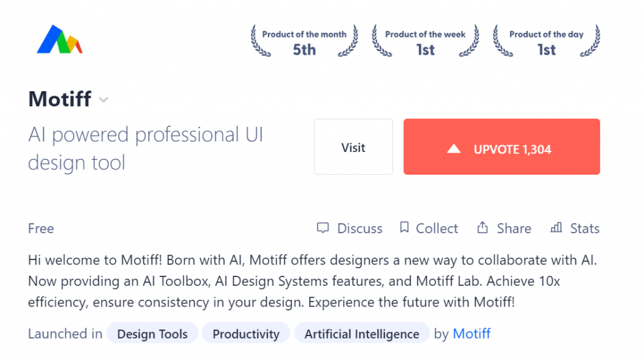This screenshot has height=360, width=644.
Task: Open the Visit button
Action: (x=353, y=147)
